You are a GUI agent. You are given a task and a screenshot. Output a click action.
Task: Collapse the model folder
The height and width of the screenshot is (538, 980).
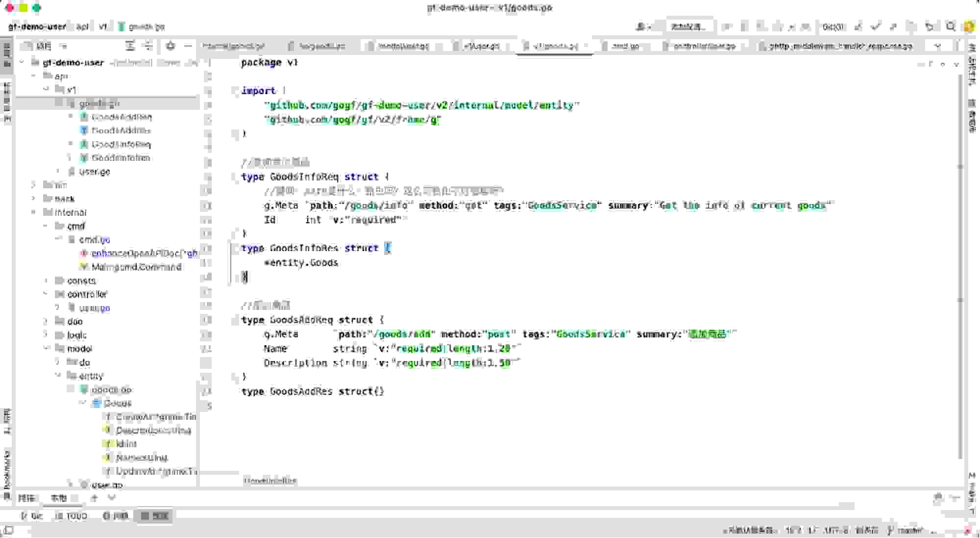coord(46,349)
